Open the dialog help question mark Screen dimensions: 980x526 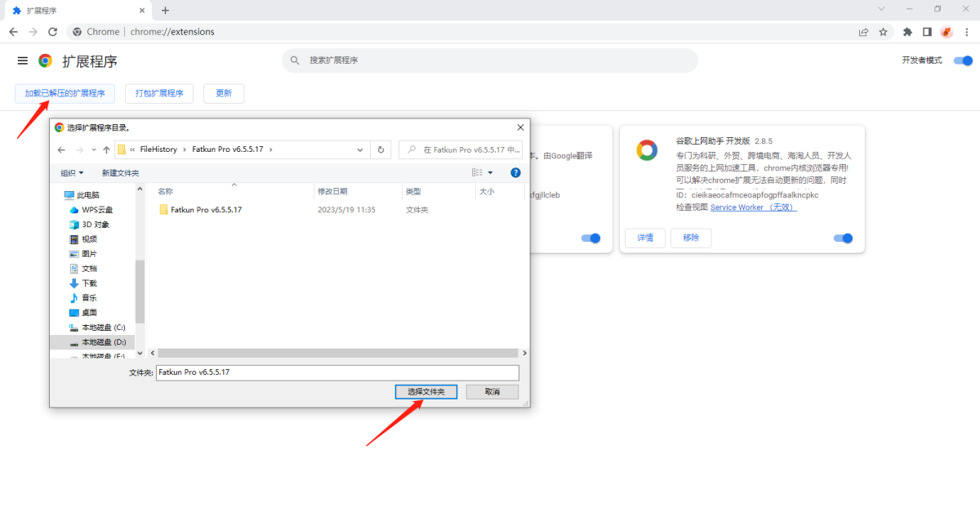pyautogui.click(x=515, y=172)
